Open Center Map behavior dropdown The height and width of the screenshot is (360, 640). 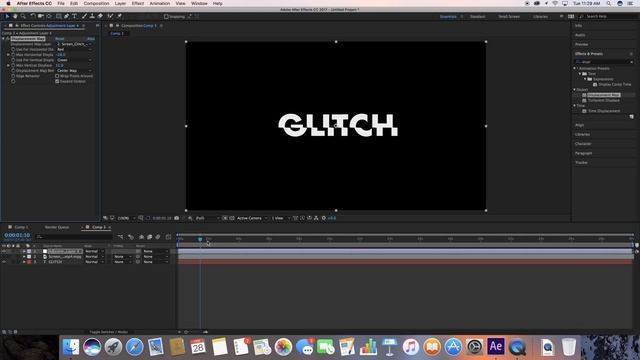point(74,71)
